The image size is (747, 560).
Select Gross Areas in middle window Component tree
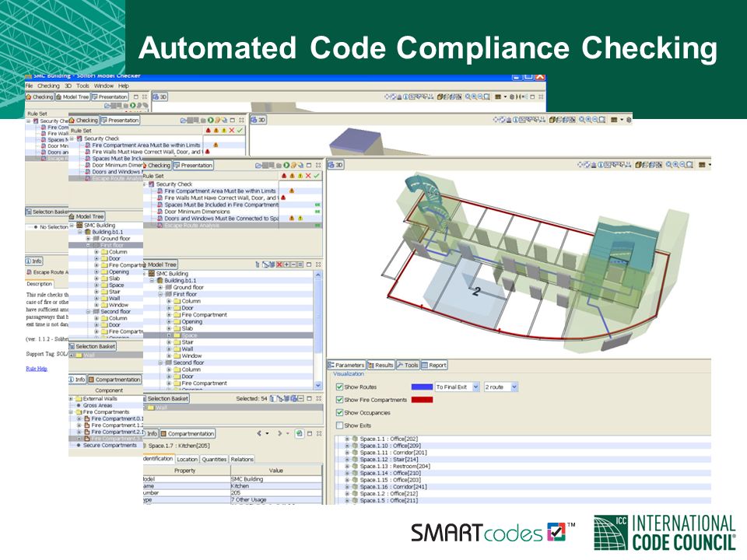click(97, 405)
